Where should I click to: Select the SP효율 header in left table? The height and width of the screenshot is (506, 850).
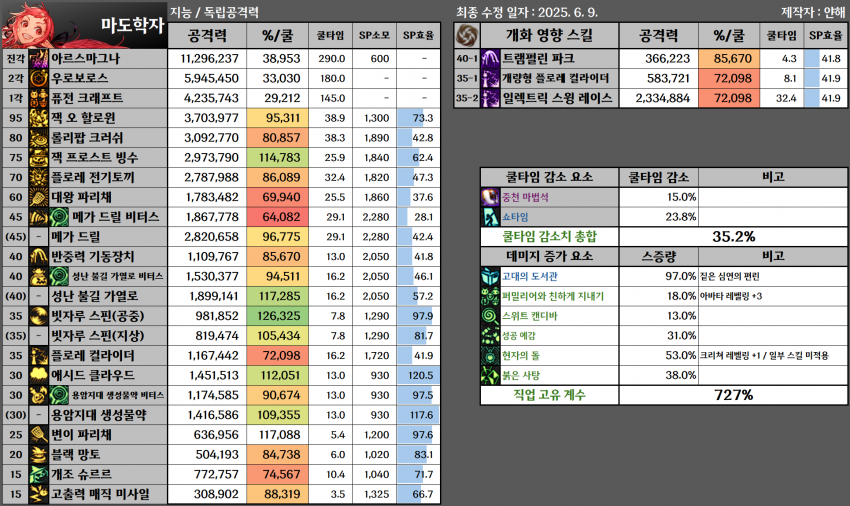418,35
